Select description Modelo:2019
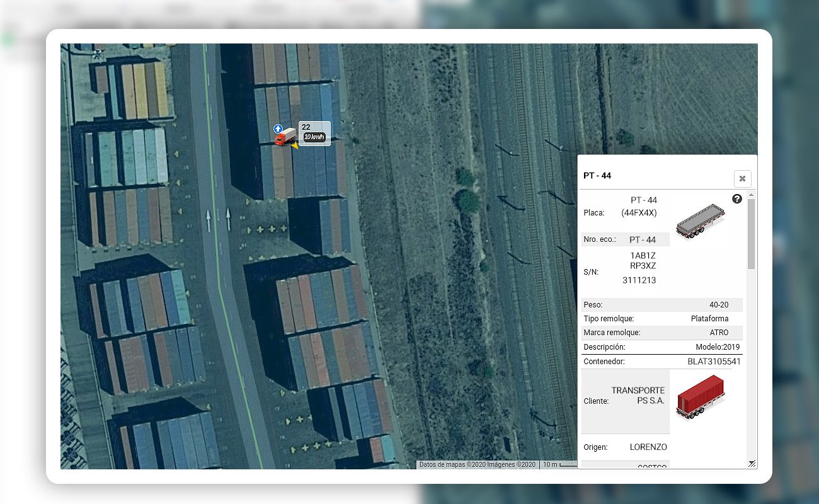The height and width of the screenshot is (504, 819). coord(718,347)
